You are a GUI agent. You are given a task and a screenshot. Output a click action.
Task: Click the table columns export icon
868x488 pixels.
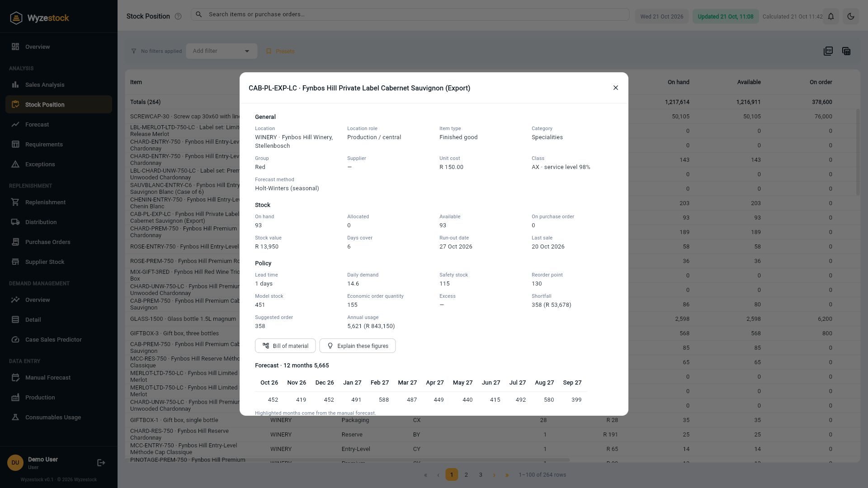[x=846, y=51]
